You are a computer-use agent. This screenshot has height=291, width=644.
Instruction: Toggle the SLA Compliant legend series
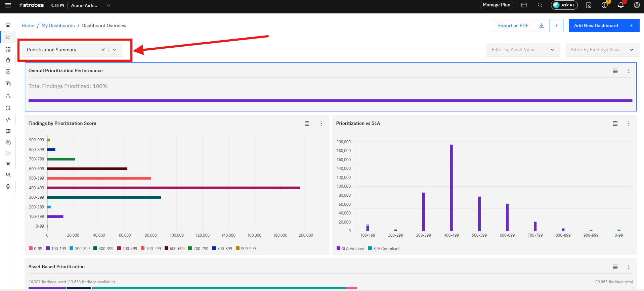[x=384, y=249]
